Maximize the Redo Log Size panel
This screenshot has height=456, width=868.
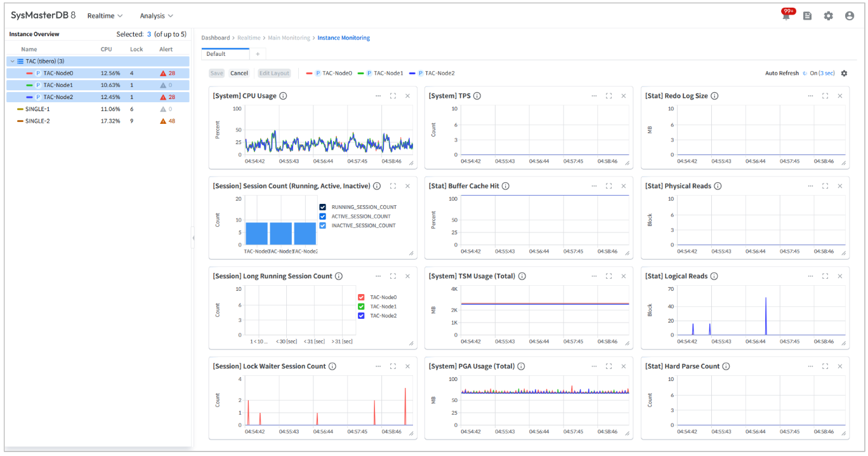tap(825, 96)
